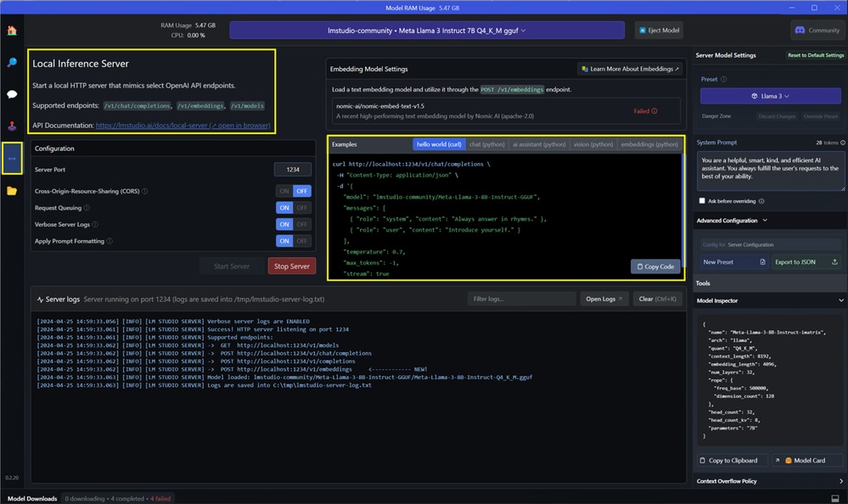Click the Server Port field
The image size is (848, 504).
click(293, 169)
